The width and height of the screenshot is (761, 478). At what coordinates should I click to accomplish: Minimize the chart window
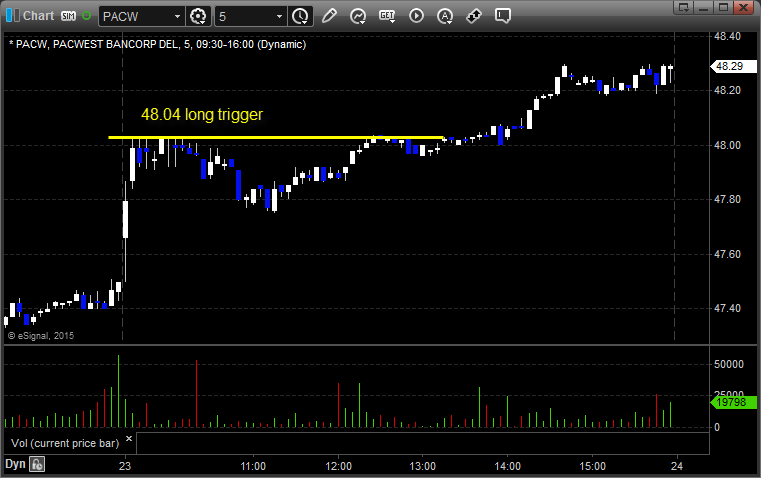(x=703, y=7)
